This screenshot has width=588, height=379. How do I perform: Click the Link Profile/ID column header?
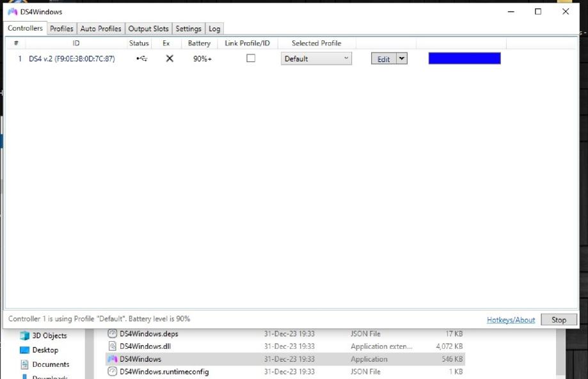coord(247,43)
